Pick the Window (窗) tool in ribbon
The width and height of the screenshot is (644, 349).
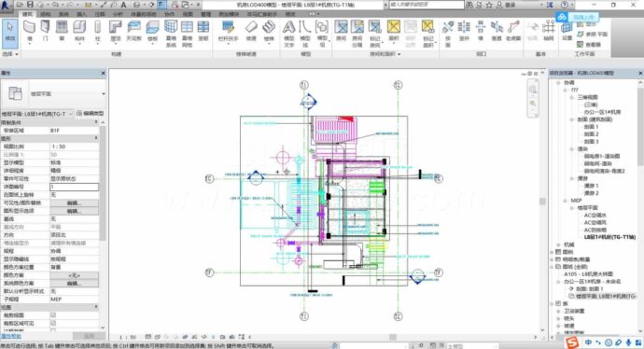(x=62, y=31)
